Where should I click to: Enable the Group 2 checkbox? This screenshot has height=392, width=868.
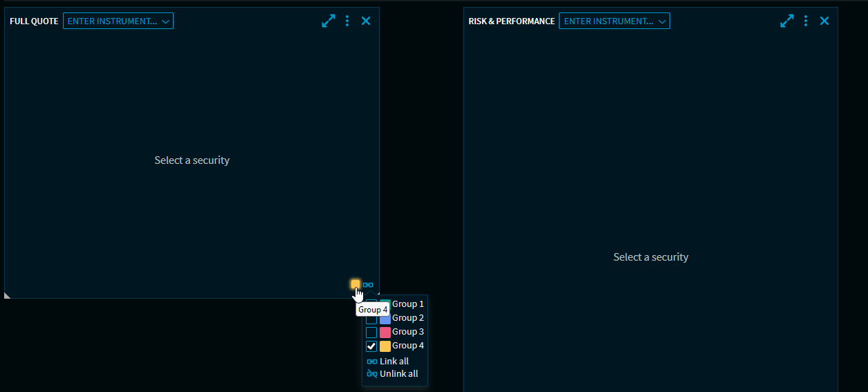click(371, 319)
